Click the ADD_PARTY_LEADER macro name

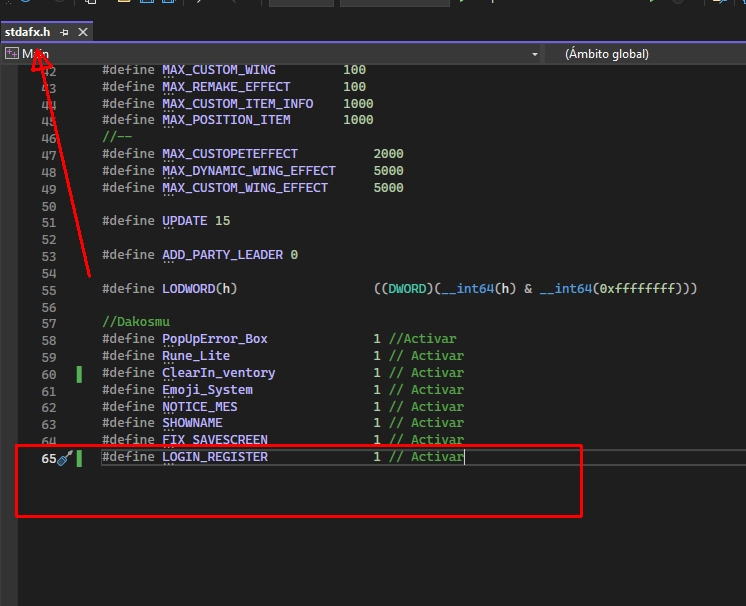pos(223,255)
